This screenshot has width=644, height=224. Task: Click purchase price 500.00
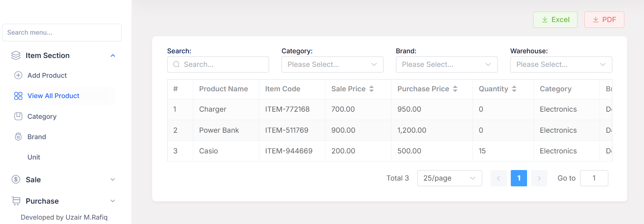tap(409, 151)
